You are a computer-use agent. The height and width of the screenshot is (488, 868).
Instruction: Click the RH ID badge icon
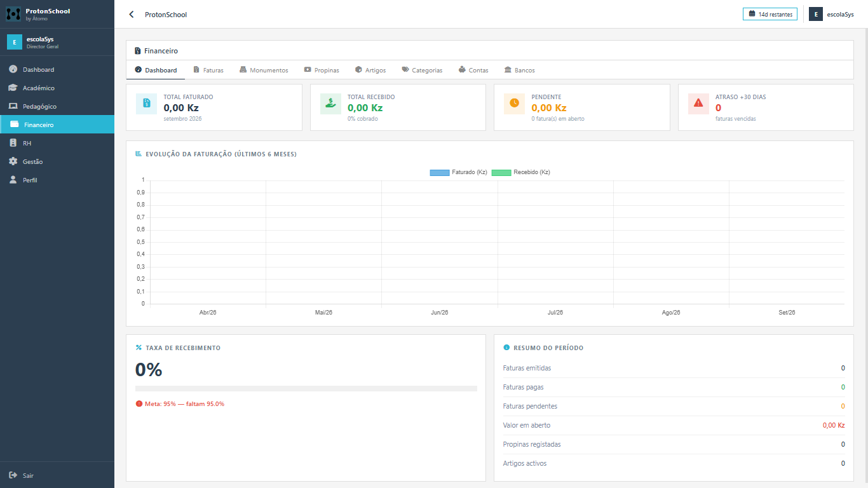13,143
